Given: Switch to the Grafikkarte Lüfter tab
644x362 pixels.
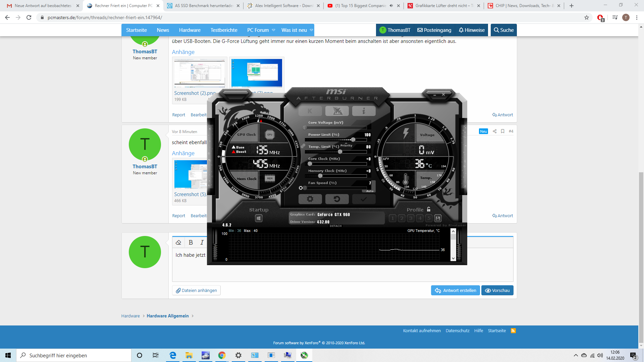Looking at the screenshot, I should pos(443,6).
